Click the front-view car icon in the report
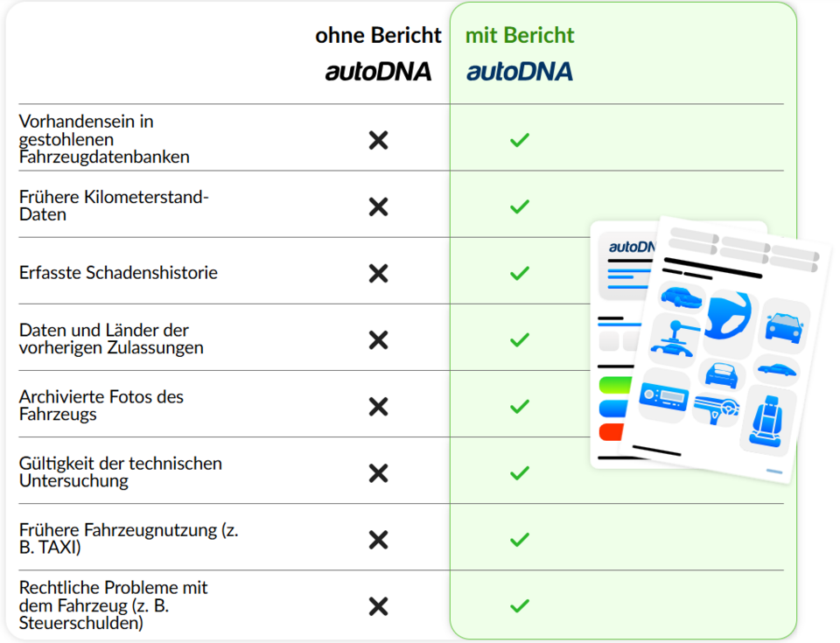Screen dimensions: 840x643 coord(783,325)
